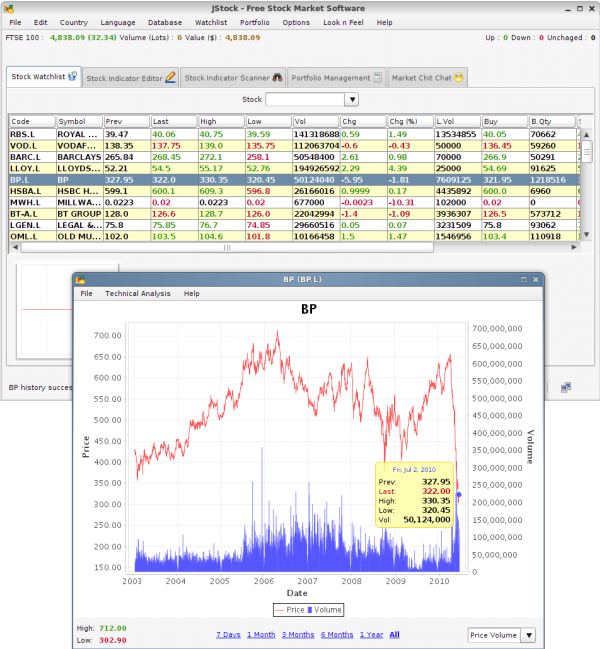
Task: Click the Volume legend entry below chart
Action: click(325, 610)
